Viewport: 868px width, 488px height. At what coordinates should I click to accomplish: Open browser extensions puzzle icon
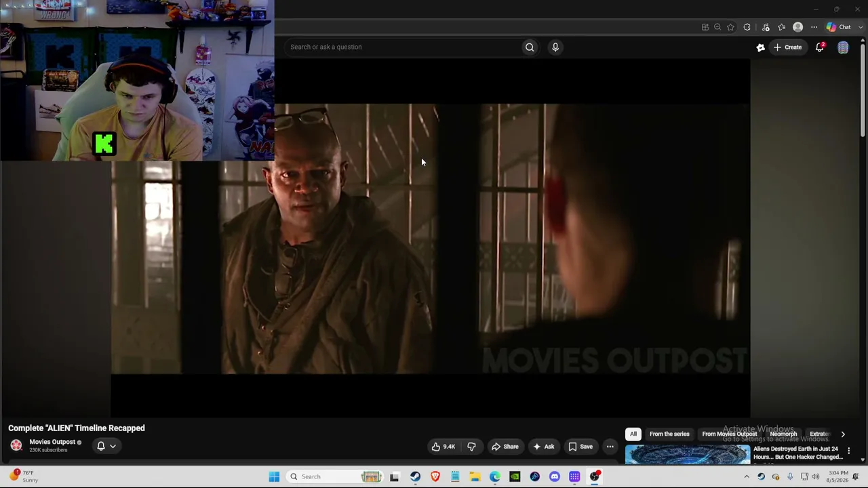point(747,27)
